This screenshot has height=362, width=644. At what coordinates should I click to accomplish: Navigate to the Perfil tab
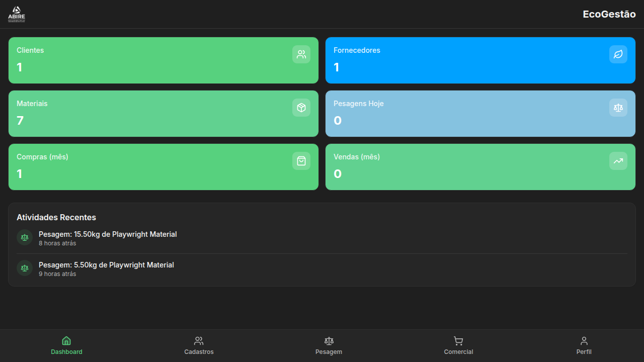[584, 345]
